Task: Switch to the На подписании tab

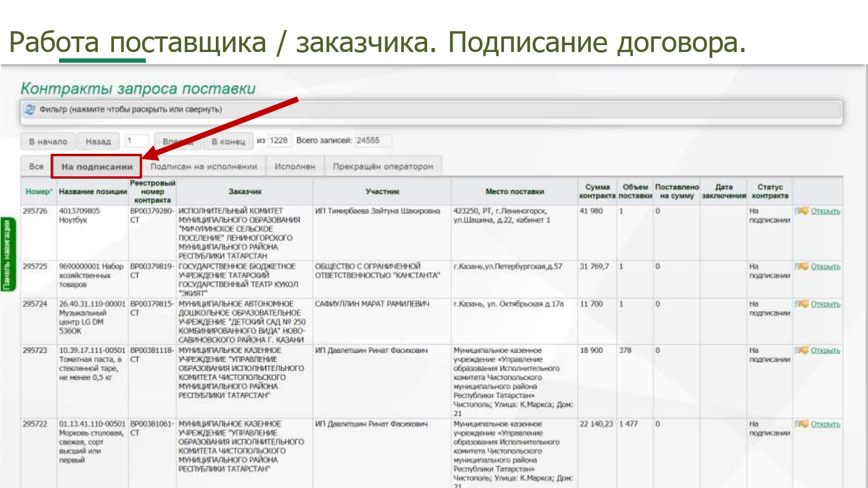Action: 97,167
